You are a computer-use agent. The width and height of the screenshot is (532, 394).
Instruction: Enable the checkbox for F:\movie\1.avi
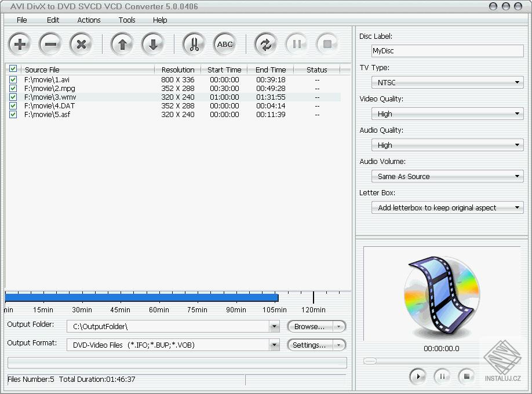point(13,79)
